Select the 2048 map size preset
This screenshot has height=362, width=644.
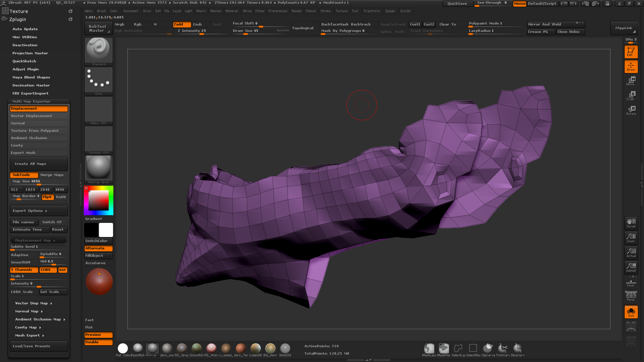[46, 190]
